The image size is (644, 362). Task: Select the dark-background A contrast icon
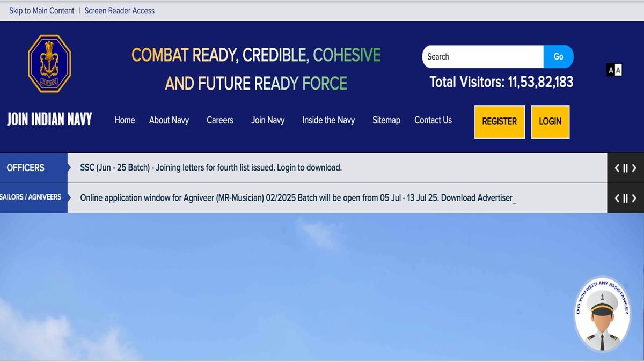[611, 70]
